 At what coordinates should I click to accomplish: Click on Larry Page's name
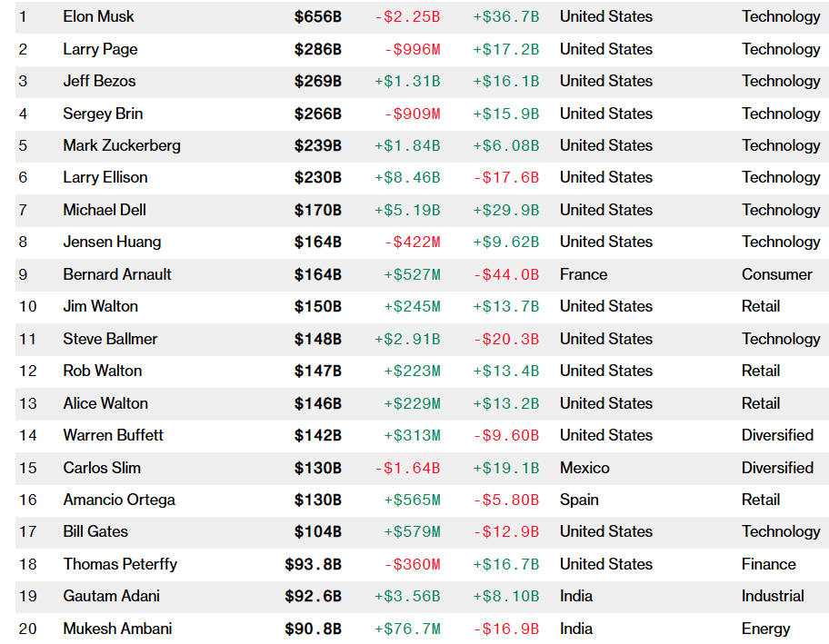click(x=100, y=49)
